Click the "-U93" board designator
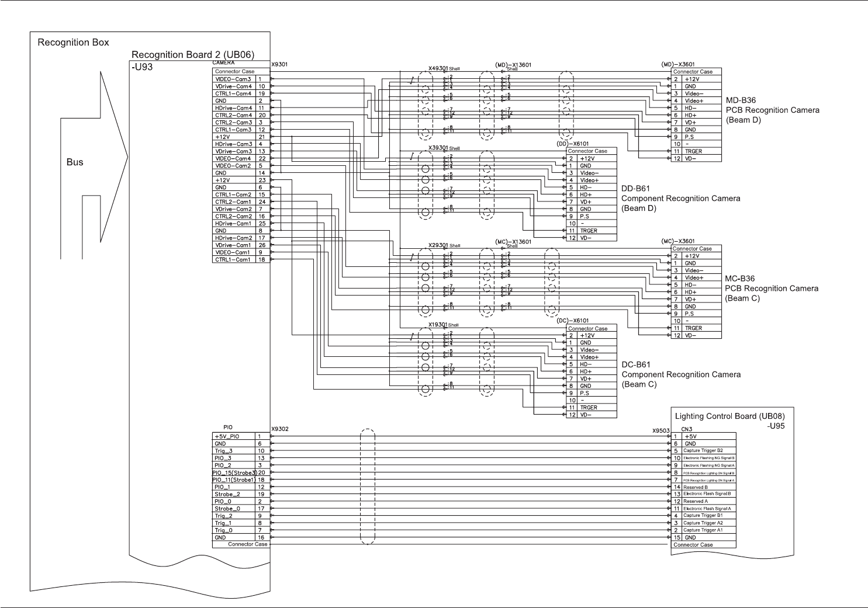868x608 pixels. click(142, 67)
